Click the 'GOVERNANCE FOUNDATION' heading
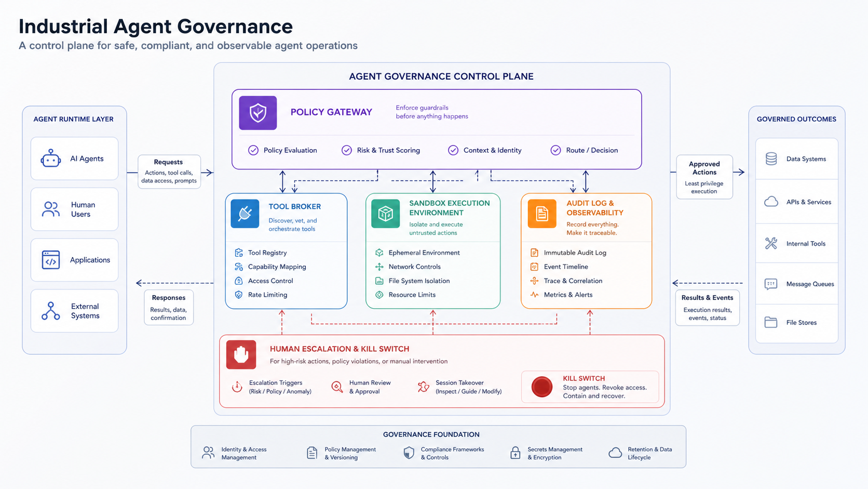 coord(431,434)
